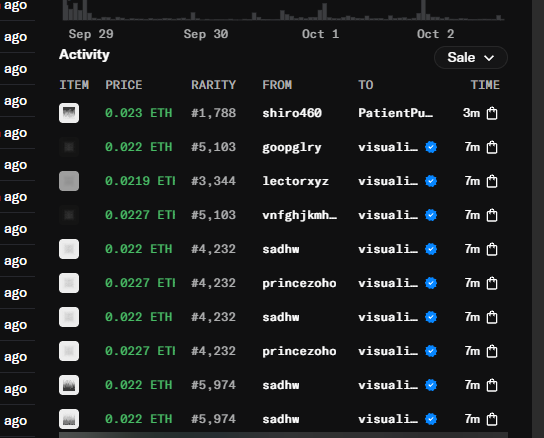
Task: Click the ITEM column header
Action: [x=74, y=85]
